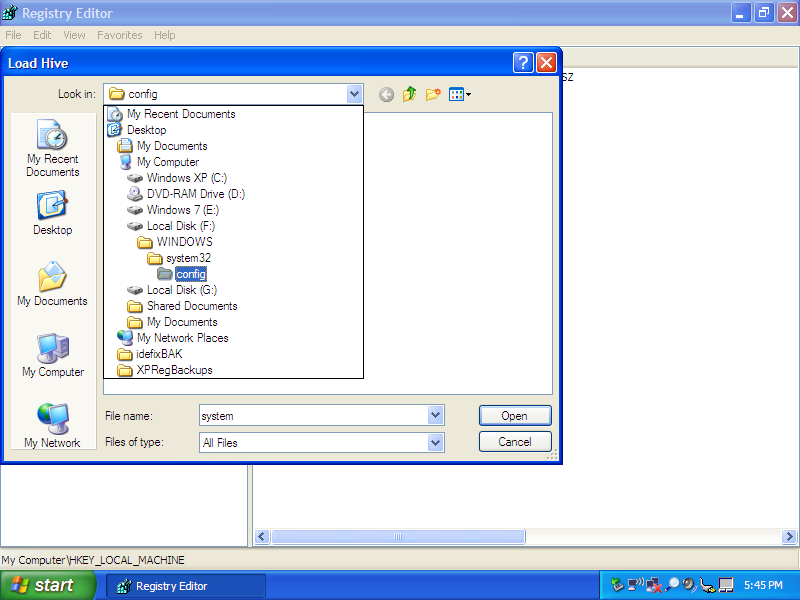Click the monitor tray icon beside the clock
Image resolution: width=800 pixels, height=600 pixels.
(726, 585)
